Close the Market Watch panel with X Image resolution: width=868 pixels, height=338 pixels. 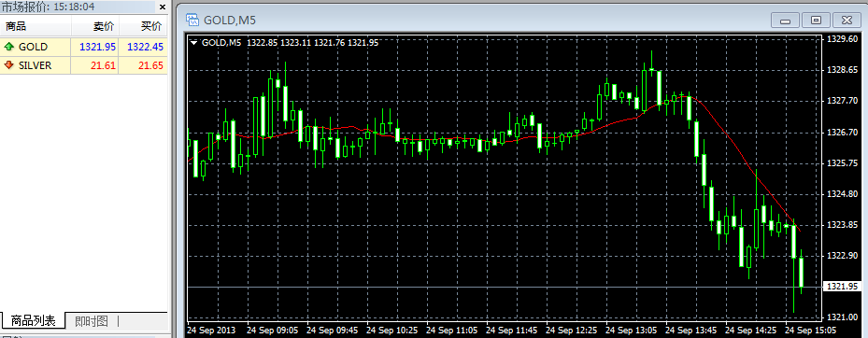click(163, 7)
